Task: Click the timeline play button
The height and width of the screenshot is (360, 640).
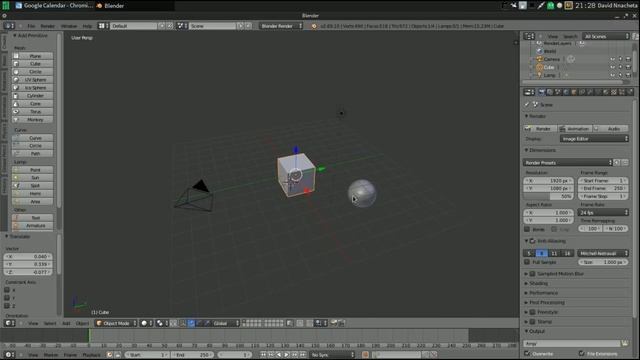Action: pyautogui.click(x=287, y=355)
